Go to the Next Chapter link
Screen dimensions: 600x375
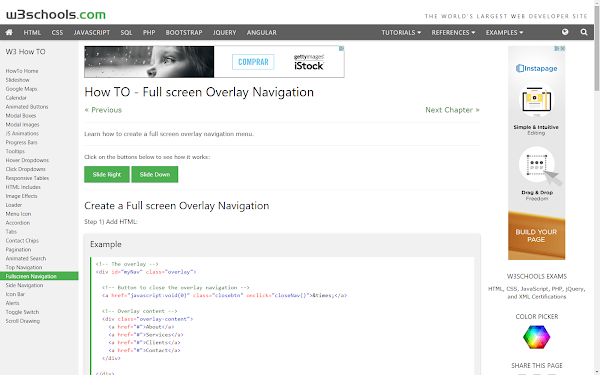pos(452,110)
